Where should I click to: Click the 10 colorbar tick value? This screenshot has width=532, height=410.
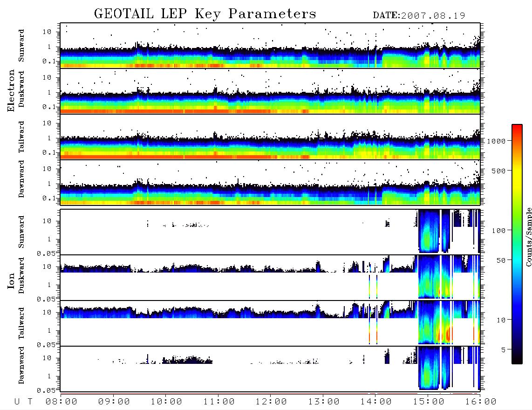tap(501, 320)
